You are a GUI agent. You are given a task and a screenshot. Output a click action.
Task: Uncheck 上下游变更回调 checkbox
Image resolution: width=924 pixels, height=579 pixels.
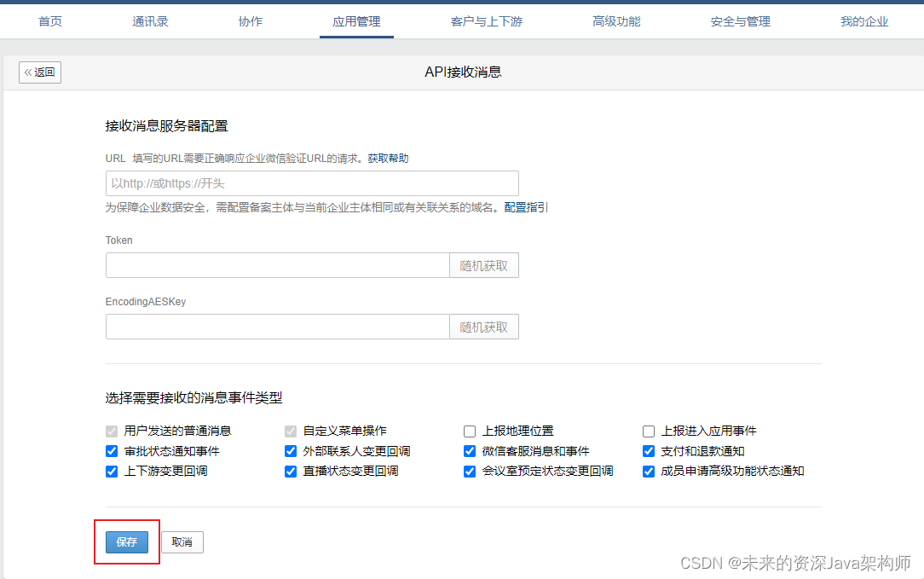112,471
